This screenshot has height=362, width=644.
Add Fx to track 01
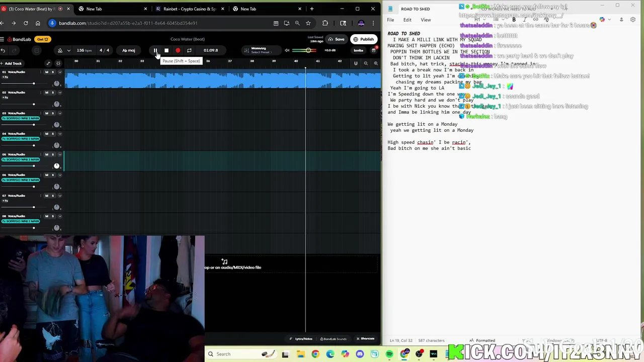tap(5, 77)
